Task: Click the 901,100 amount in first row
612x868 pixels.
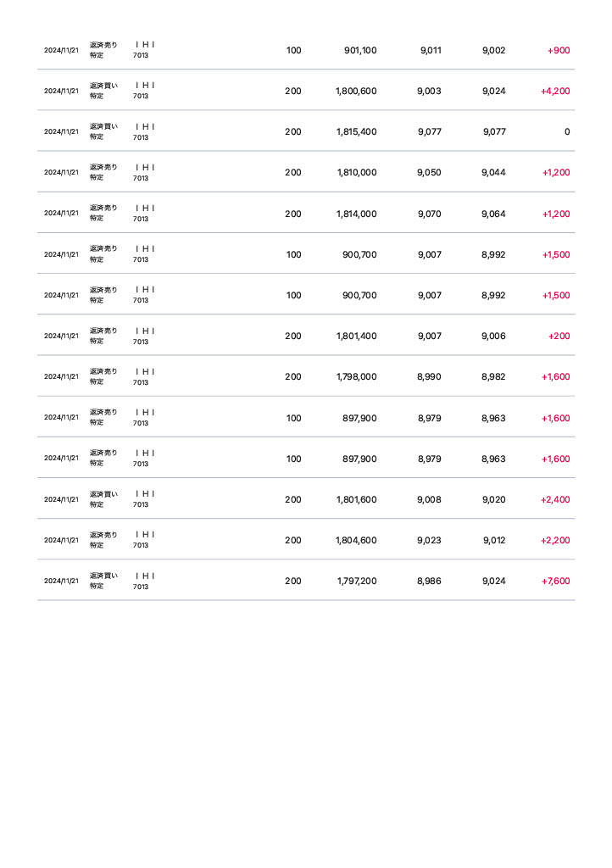Action: coord(360,50)
